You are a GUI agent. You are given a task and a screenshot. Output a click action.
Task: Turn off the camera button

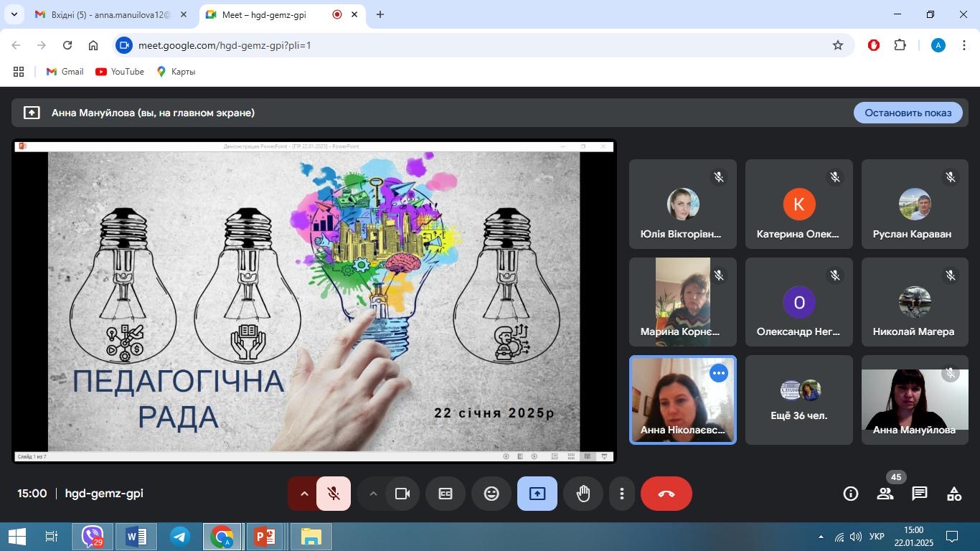(x=402, y=494)
